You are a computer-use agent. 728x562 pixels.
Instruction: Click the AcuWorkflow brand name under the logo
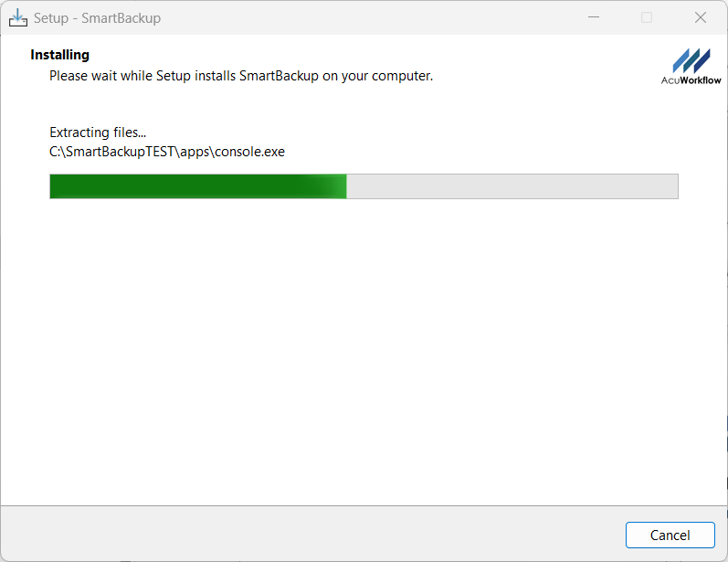click(691, 80)
